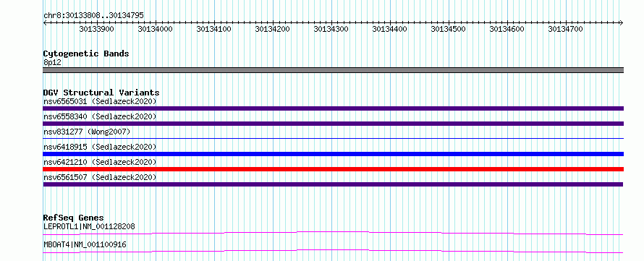
Task: Click the 8p12 band label
Action: tap(52, 63)
